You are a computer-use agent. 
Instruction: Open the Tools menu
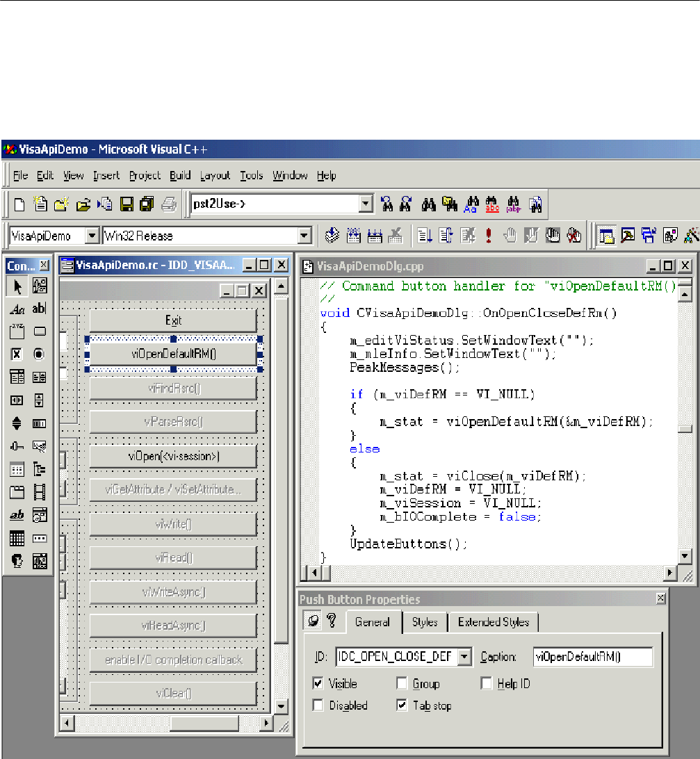pyautogui.click(x=251, y=175)
